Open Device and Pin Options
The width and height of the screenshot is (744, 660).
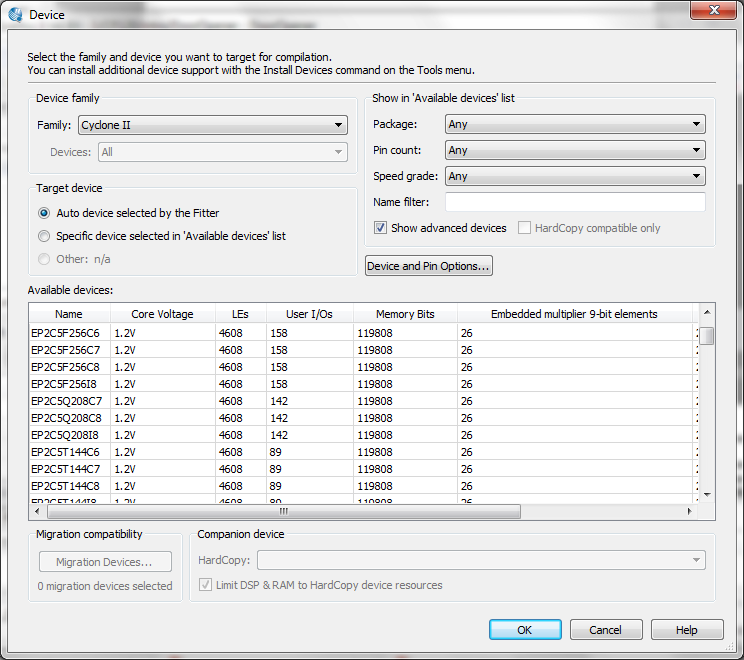[428, 266]
